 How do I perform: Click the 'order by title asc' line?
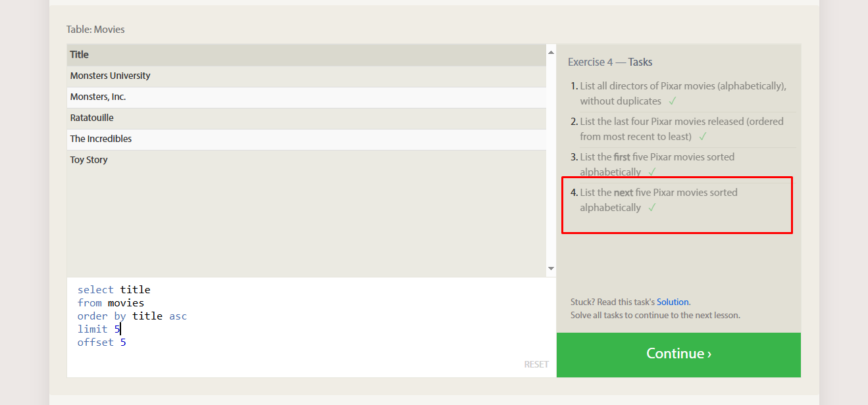coord(132,316)
